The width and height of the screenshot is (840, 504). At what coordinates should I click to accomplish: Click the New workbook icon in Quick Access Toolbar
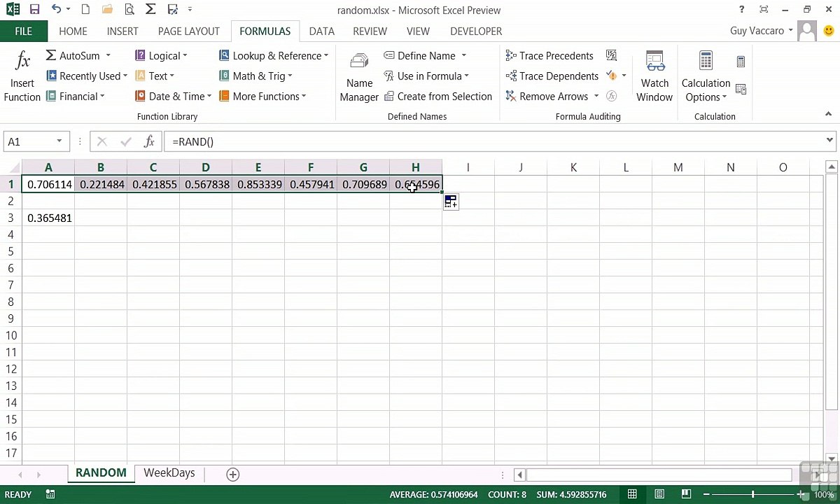(85, 10)
